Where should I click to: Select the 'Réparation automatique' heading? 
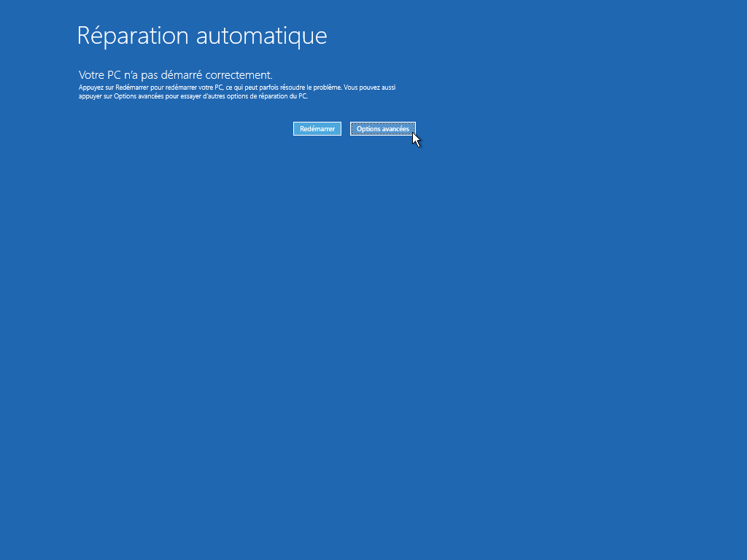tap(202, 36)
